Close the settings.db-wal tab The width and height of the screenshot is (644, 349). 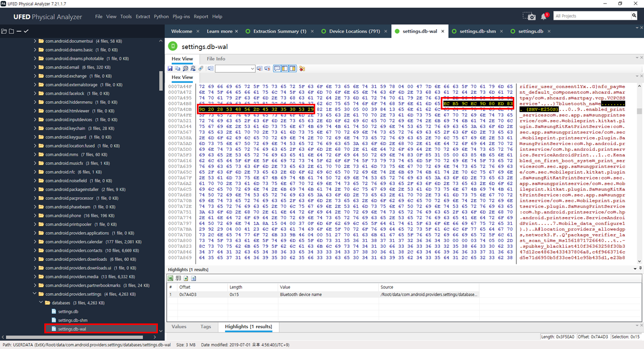[443, 31]
